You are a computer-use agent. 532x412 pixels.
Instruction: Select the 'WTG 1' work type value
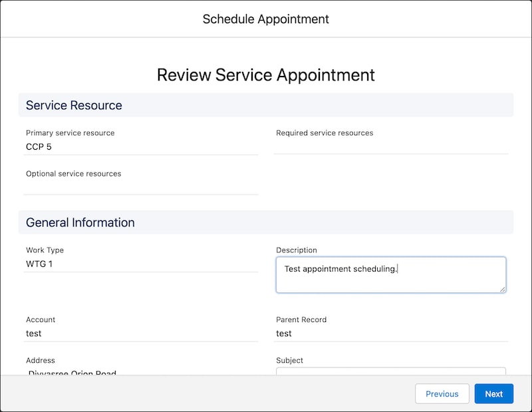[39, 264]
